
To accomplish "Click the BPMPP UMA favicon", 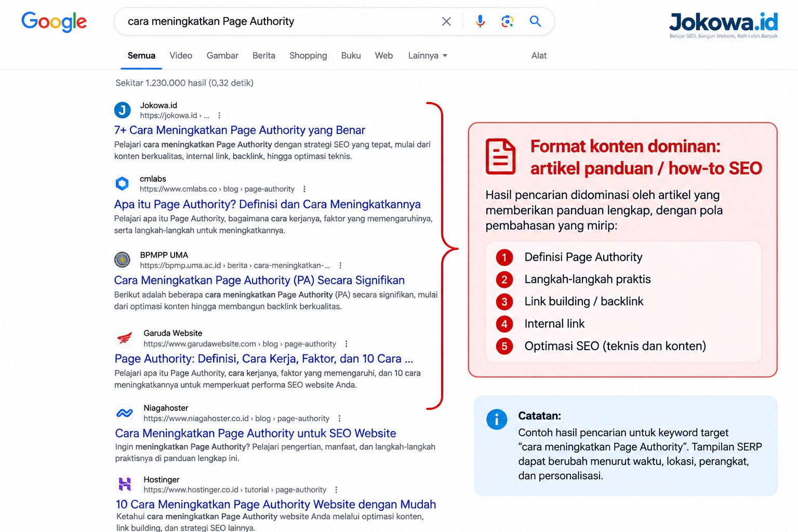I will [x=123, y=259].
